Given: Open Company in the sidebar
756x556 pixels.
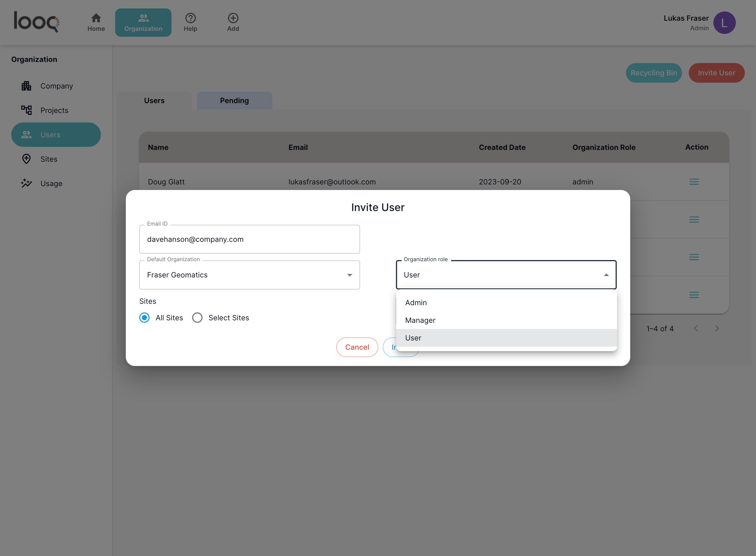Looking at the screenshot, I should (x=56, y=86).
